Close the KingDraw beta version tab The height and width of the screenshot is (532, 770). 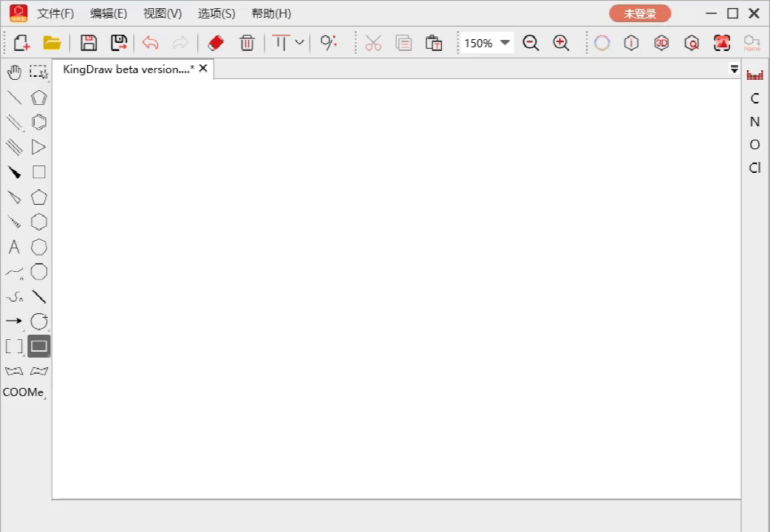coord(202,69)
